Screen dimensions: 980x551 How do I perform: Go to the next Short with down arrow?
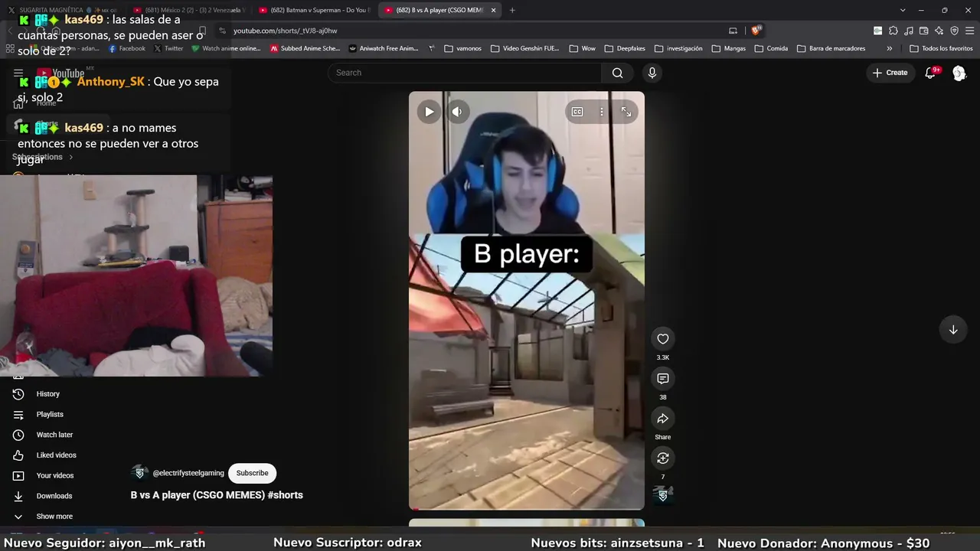click(x=953, y=330)
